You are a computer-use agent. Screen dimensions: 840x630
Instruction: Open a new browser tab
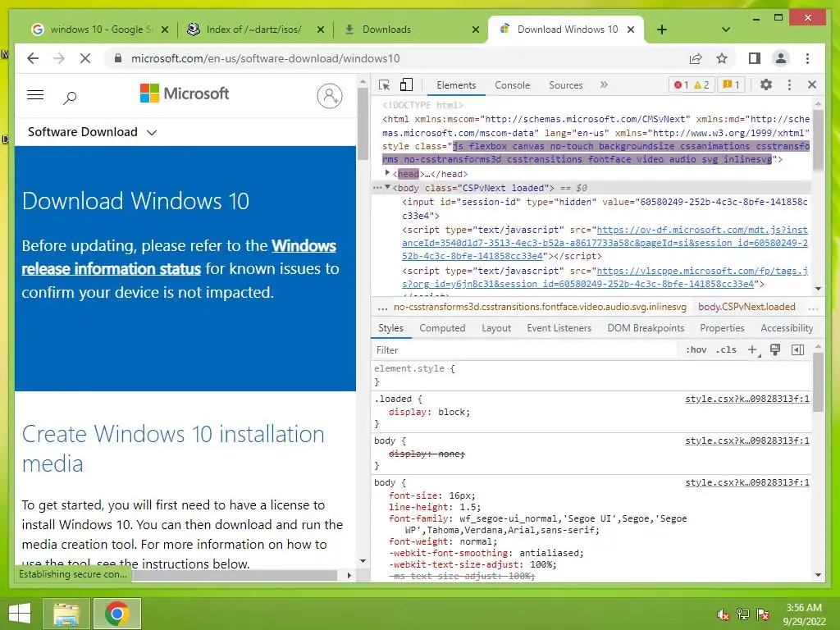(662, 30)
